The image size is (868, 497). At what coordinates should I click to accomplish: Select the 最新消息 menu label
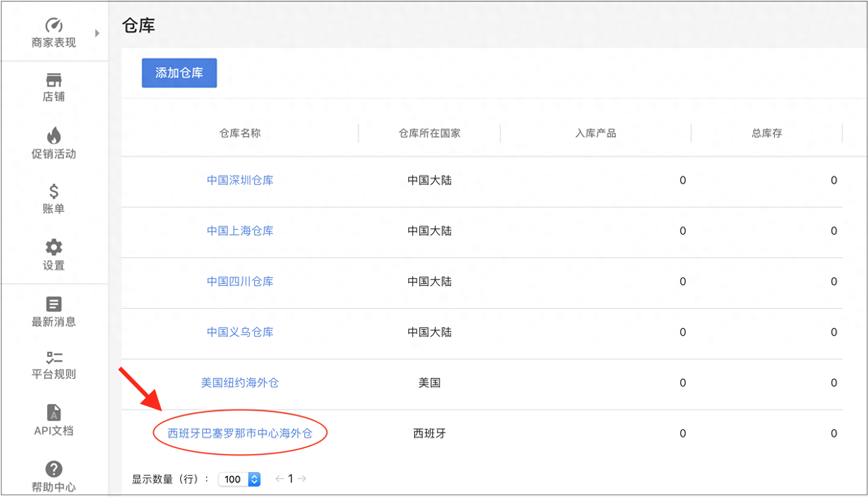point(54,322)
